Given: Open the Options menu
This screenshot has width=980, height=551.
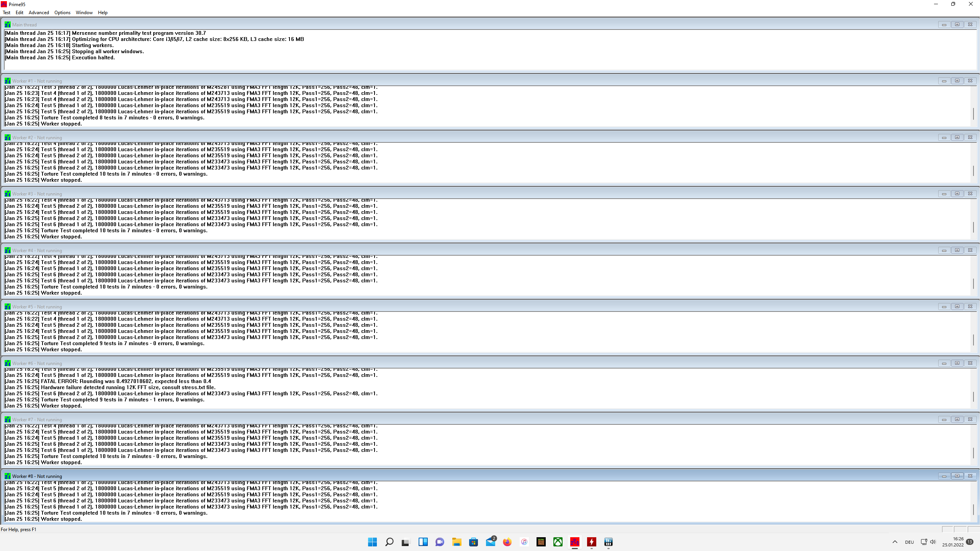Looking at the screenshot, I should point(62,13).
